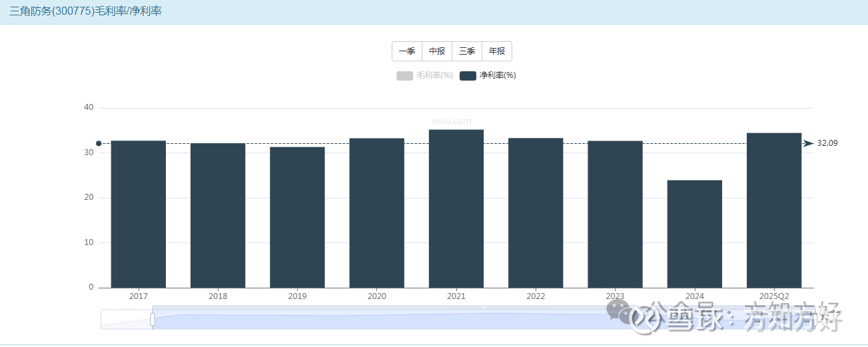This screenshot has width=868, height=347.
Task: Click the left handle of the zoom slider
Action: 153,320
